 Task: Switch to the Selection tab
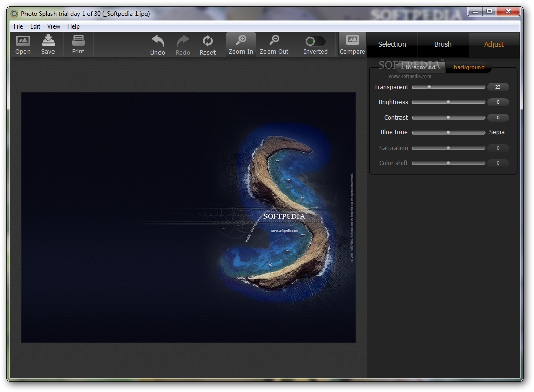tap(392, 44)
